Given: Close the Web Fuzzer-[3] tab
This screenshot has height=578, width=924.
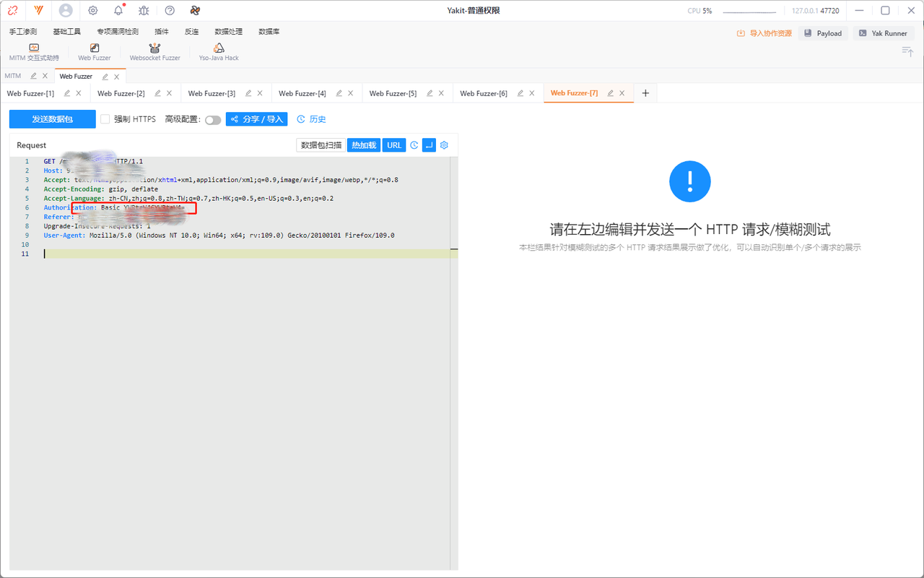Looking at the screenshot, I should coord(260,93).
